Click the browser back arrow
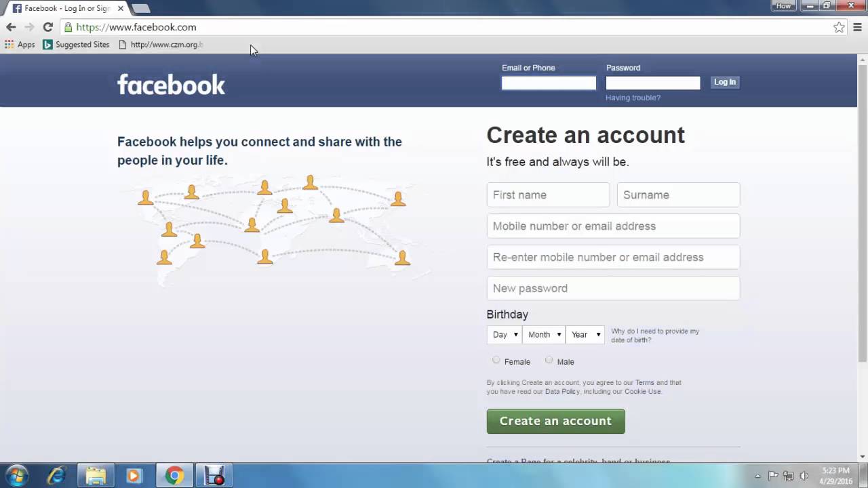The height and width of the screenshot is (488, 868). [11, 27]
